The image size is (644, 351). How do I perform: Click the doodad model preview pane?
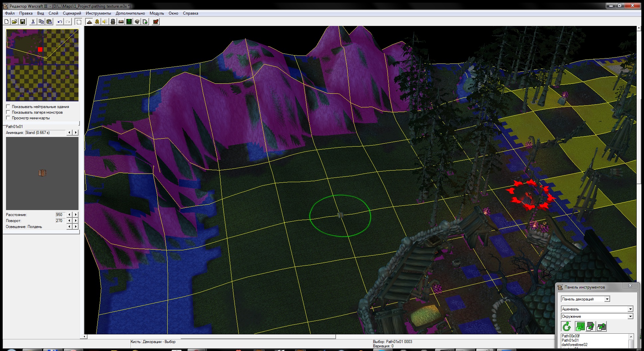(x=42, y=173)
